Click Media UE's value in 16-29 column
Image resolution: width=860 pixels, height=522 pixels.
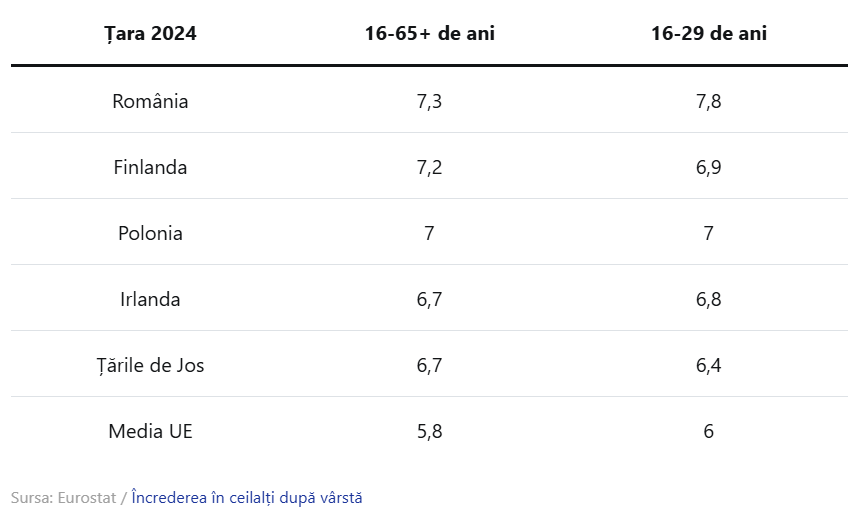tap(708, 431)
